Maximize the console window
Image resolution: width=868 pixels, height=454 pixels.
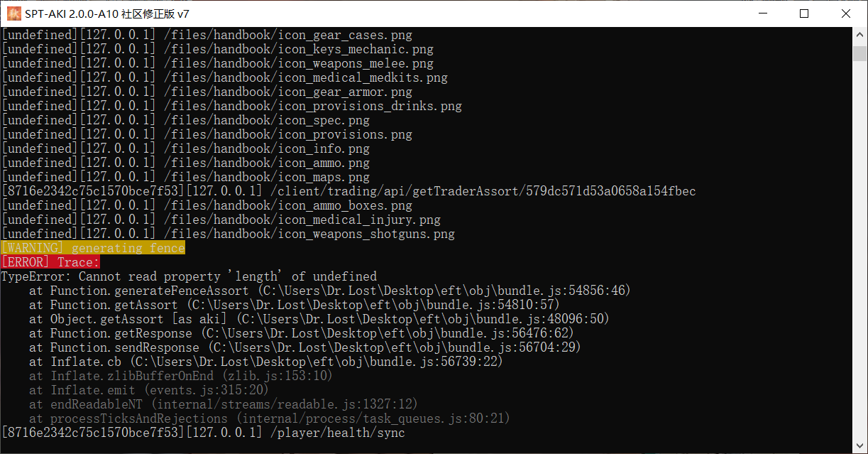pyautogui.click(x=804, y=13)
